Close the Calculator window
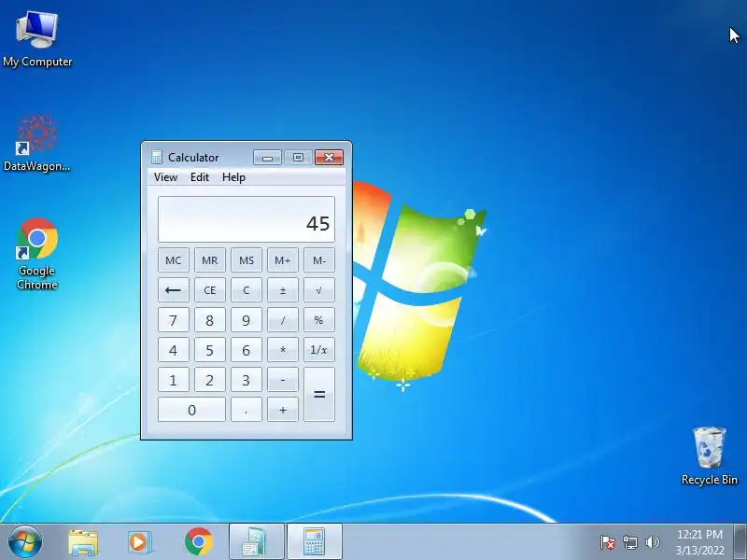The width and height of the screenshot is (747, 560). [329, 158]
